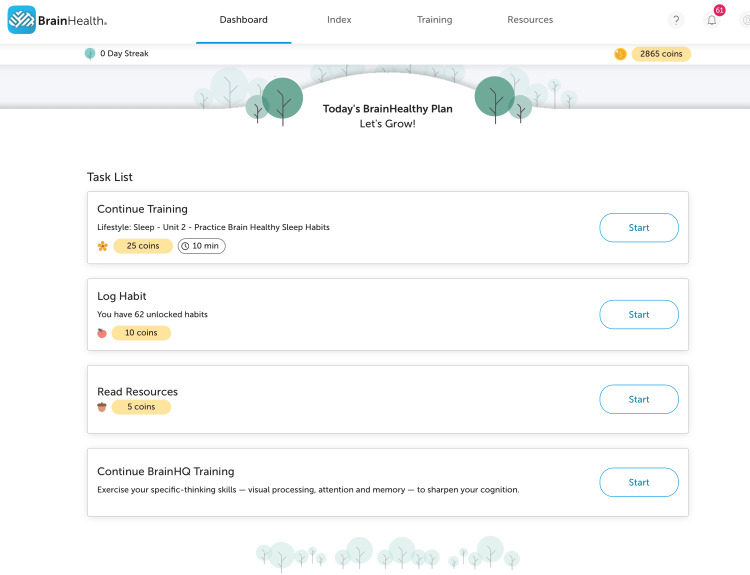
Task: Click the partially visible profile icon
Action: coord(745,20)
